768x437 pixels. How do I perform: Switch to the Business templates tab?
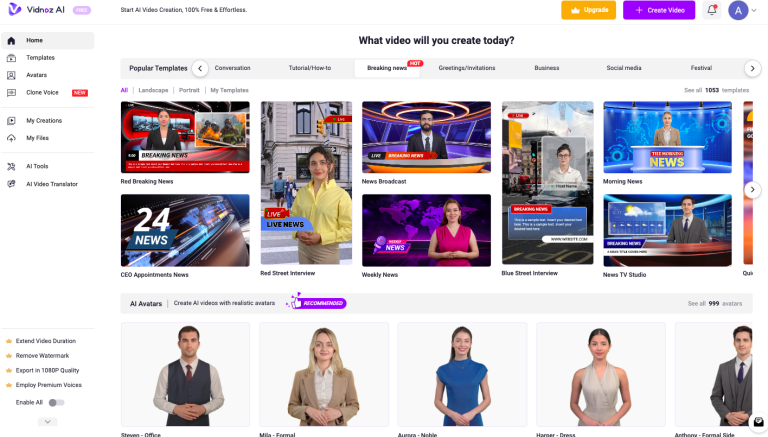(x=547, y=68)
